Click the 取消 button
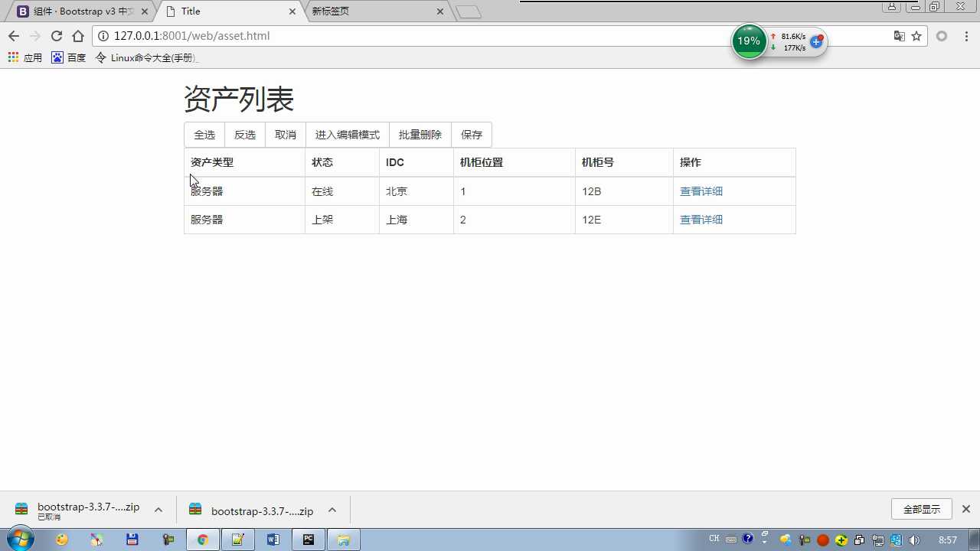This screenshot has height=551, width=980. (x=286, y=135)
